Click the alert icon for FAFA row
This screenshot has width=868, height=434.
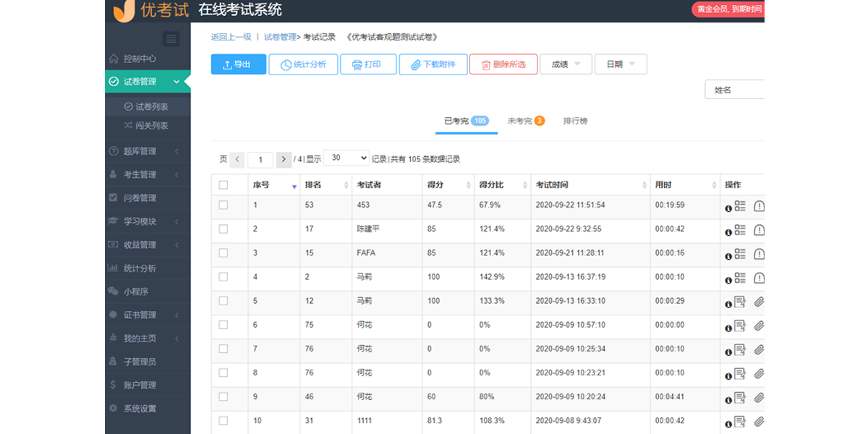pos(759,254)
